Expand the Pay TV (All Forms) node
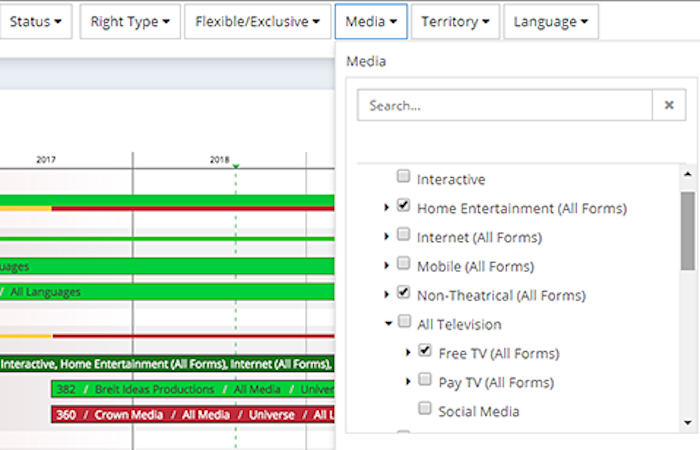 [408, 382]
